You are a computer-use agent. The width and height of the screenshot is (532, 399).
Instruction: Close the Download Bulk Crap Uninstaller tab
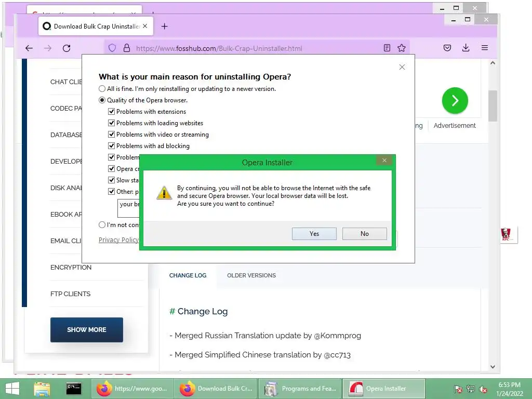click(145, 26)
